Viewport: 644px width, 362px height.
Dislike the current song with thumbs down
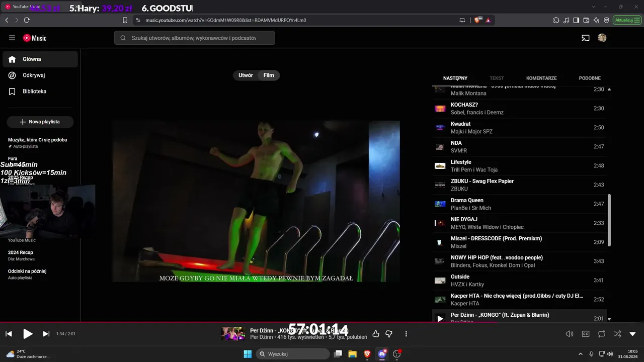point(389,334)
